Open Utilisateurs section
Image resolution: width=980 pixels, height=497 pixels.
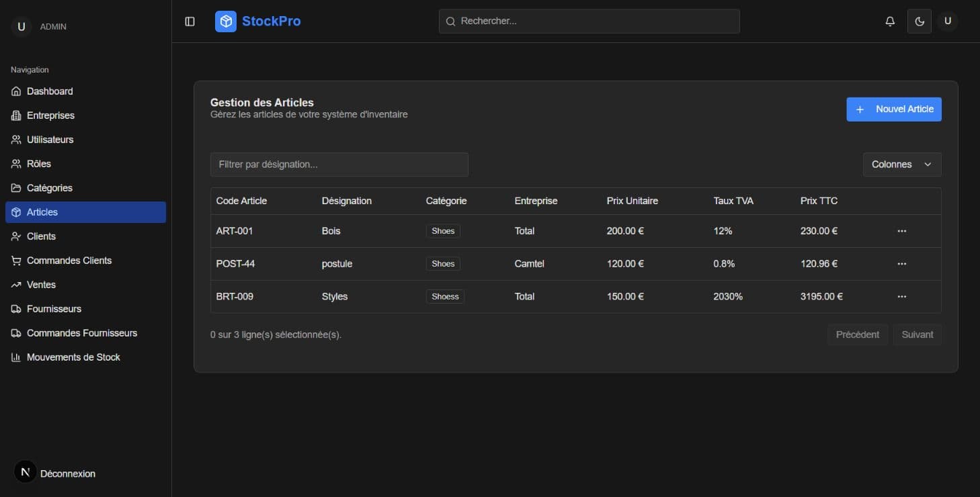coord(85,140)
